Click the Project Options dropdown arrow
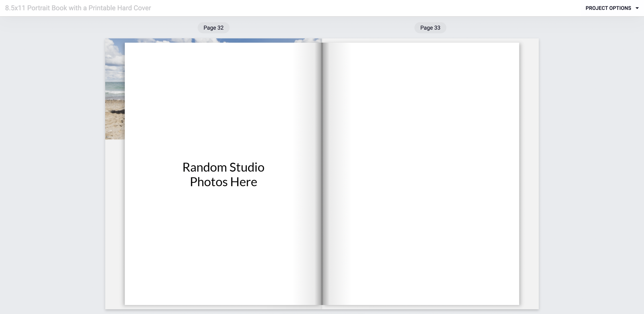644x314 pixels. click(637, 8)
